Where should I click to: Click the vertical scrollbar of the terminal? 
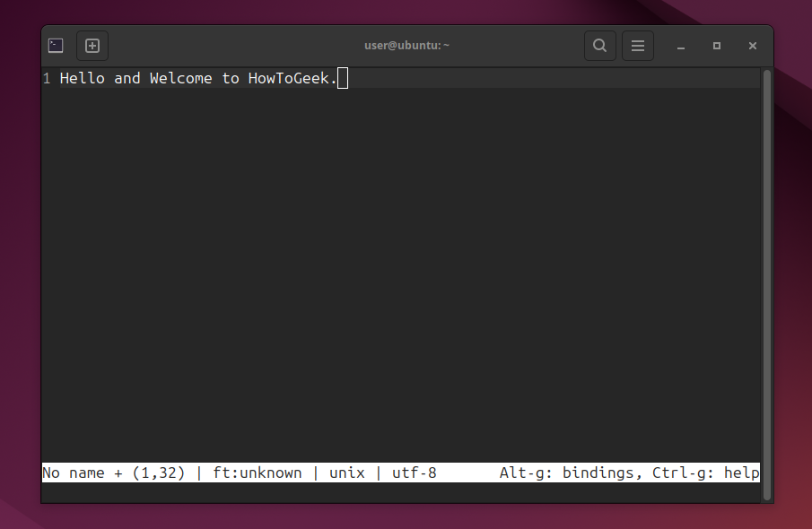point(767,285)
